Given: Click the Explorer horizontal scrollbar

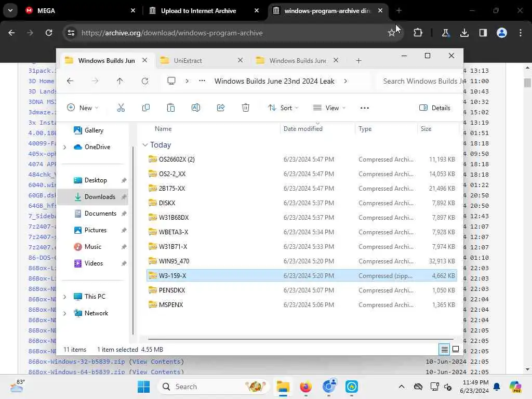Looking at the screenshot, I should pyautogui.click(x=301, y=339).
